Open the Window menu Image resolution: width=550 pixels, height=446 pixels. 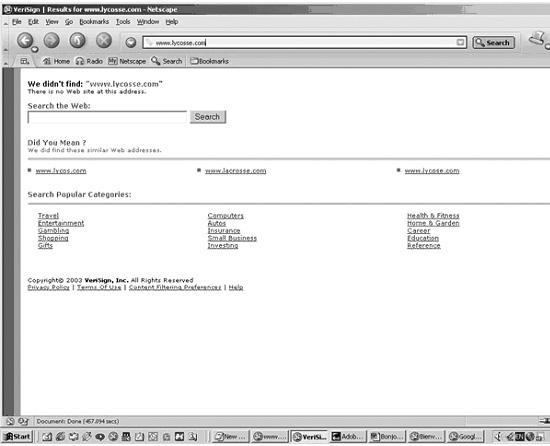(148, 22)
